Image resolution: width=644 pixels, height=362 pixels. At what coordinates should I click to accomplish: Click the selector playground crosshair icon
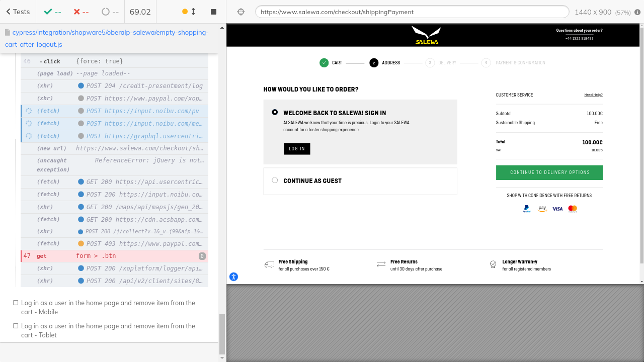tap(241, 12)
